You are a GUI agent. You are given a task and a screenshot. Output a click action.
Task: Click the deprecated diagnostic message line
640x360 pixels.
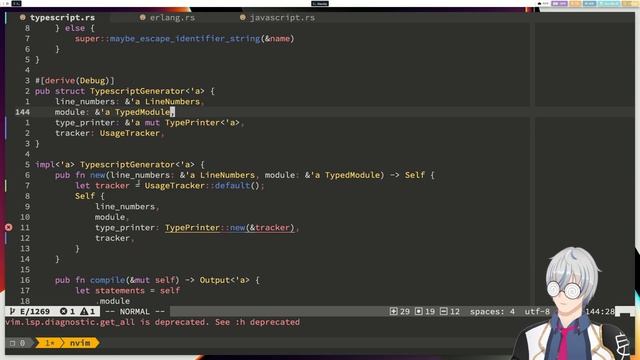coord(152,322)
